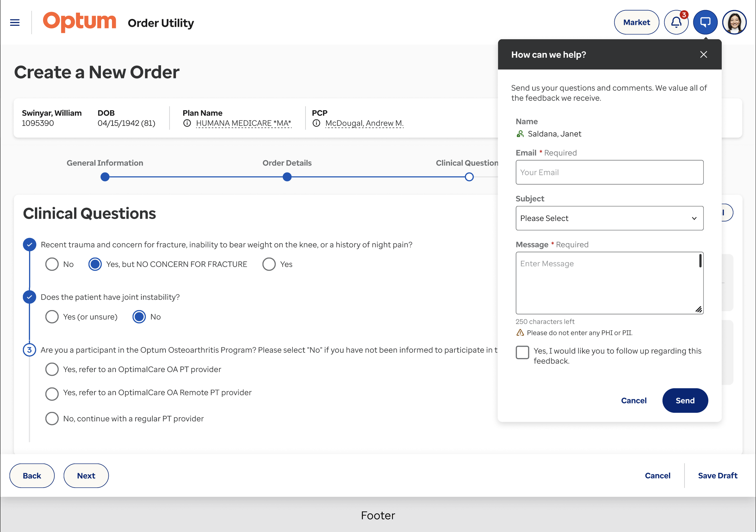Open McDougal, Andrew M. PCP link
Screen dimensions: 756x532
coord(364,123)
